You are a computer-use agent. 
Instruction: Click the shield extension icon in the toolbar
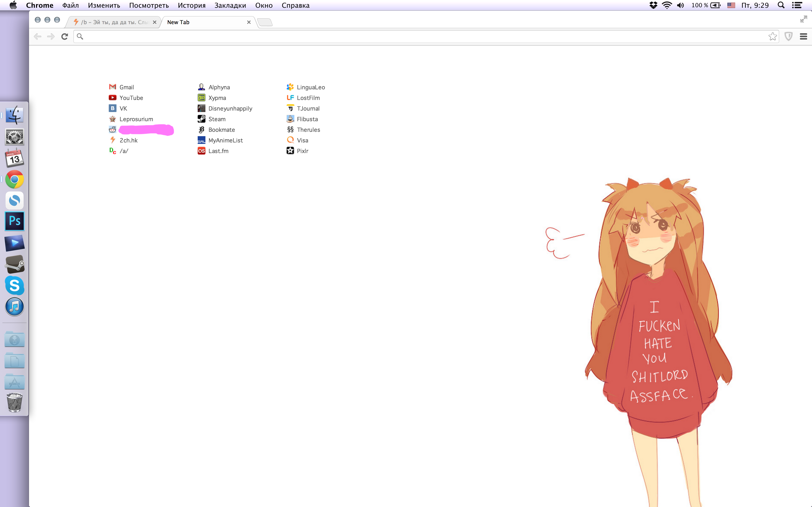(x=788, y=36)
